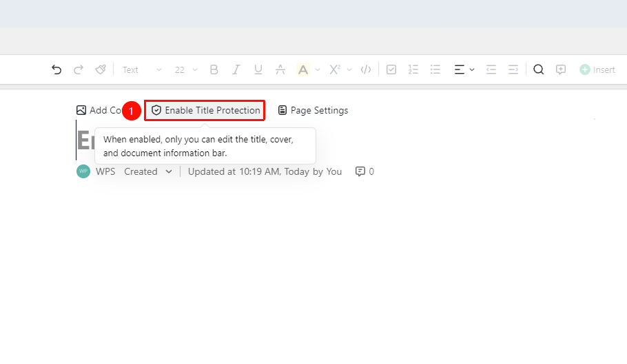Select the format painter brush icon
The width and height of the screenshot is (627, 364).
(x=101, y=70)
